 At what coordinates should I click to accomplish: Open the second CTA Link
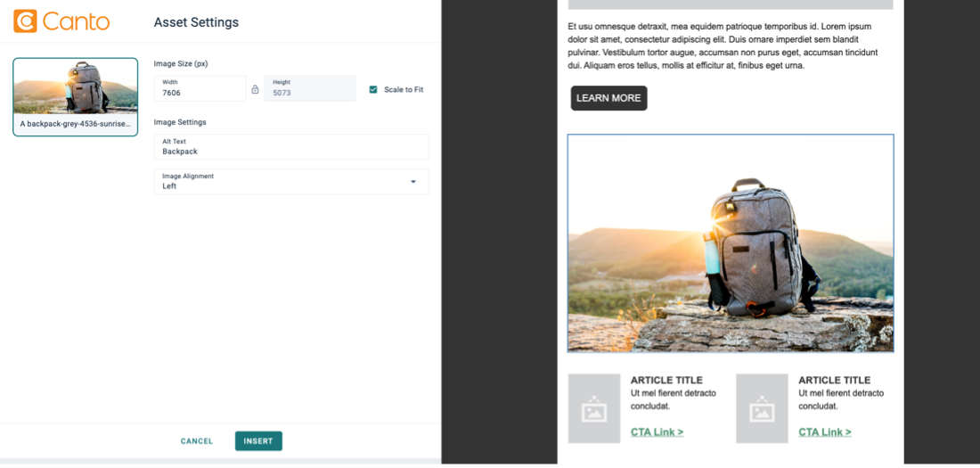tap(825, 431)
